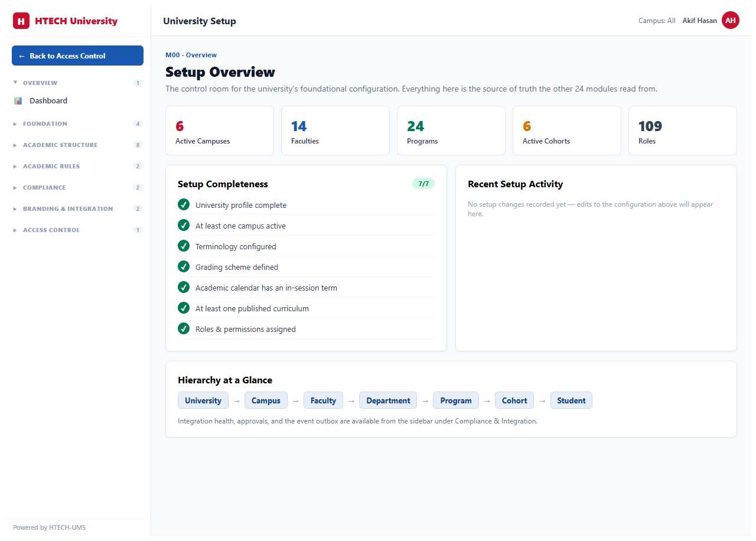This screenshot has height=541, width=756.
Task: Click the HTECH University brand title
Action: point(76,21)
